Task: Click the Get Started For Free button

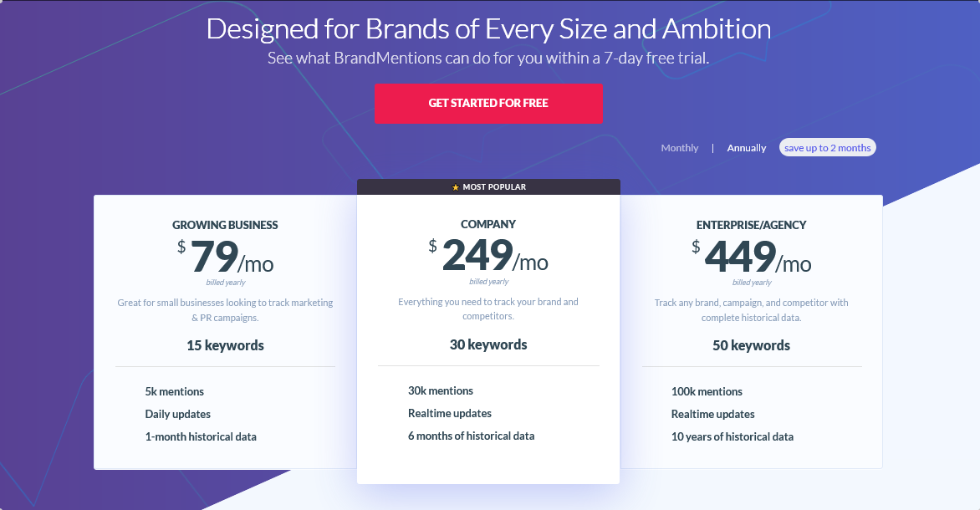Action: click(488, 103)
